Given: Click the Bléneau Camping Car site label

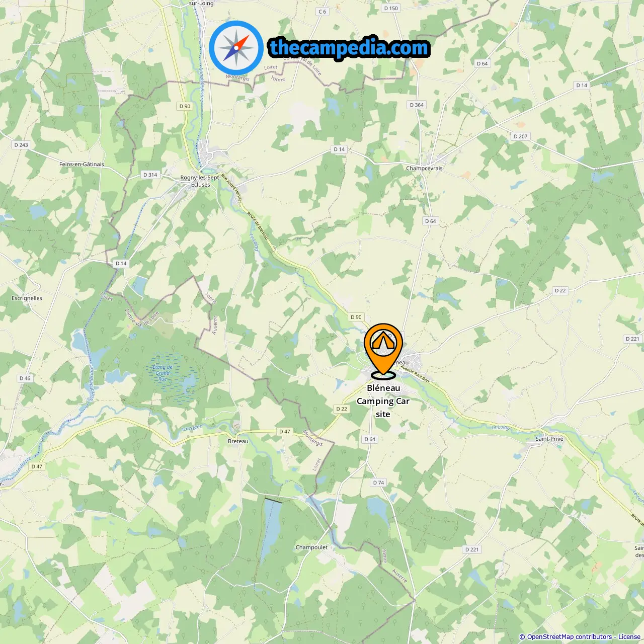Looking at the screenshot, I should click(x=383, y=401).
